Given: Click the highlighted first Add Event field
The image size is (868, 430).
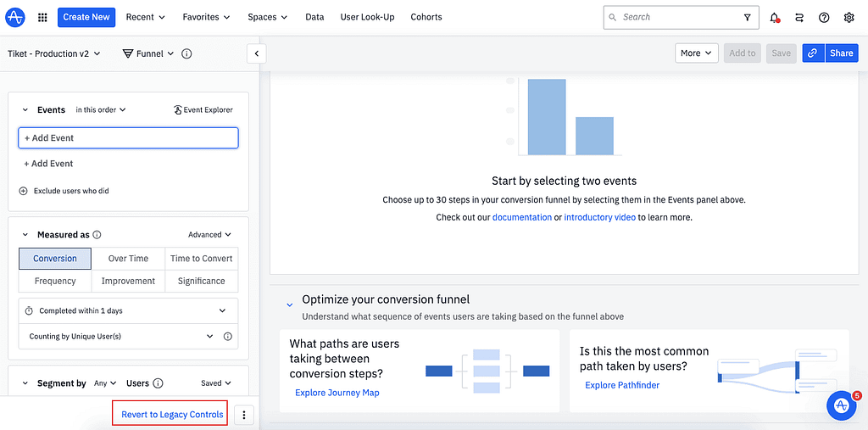Looking at the screenshot, I should (x=129, y=138).
